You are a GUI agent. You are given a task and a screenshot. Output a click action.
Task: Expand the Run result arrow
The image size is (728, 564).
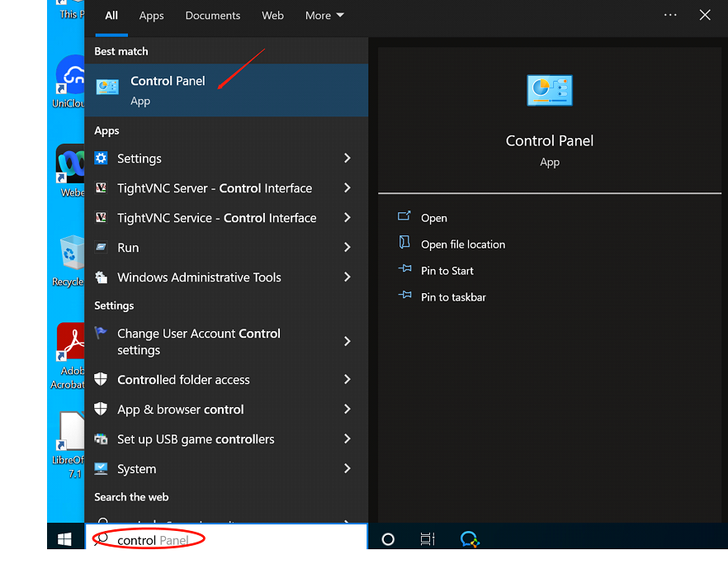[347, 248]
